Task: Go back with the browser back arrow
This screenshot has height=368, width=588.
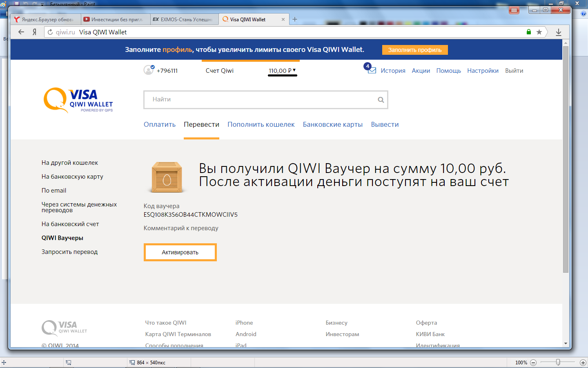Action: coord(21,32)
